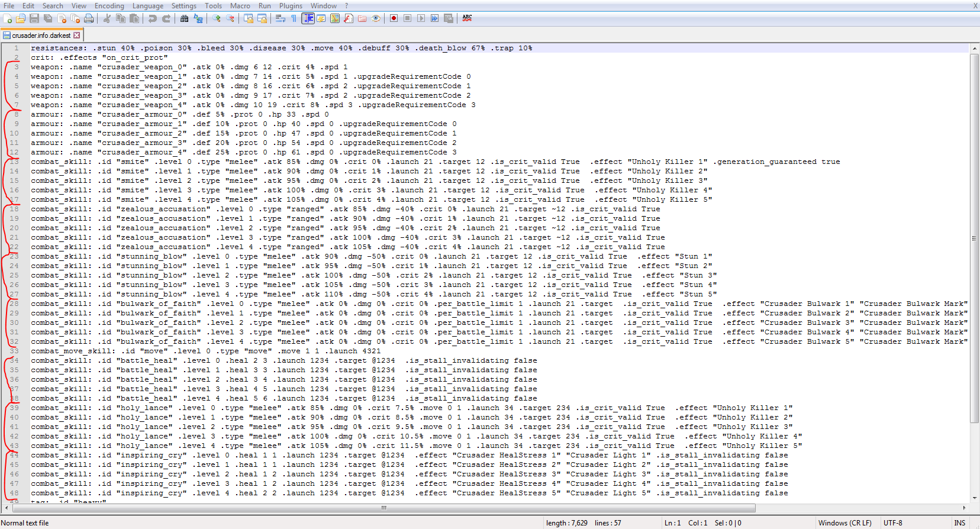Click the X close button right of menu bar

(975, 6)
